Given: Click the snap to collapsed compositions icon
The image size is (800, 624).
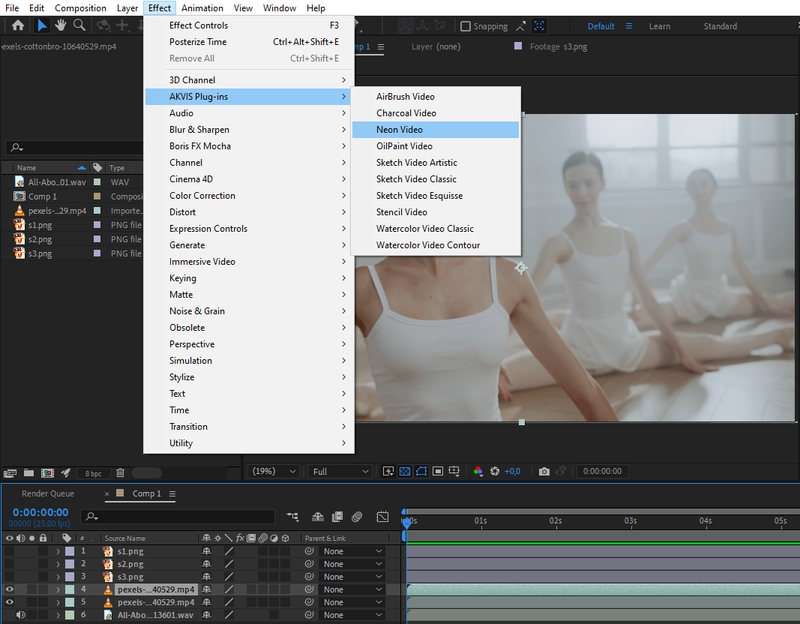Looking at the screenshot, I should [x=539, y=26].
